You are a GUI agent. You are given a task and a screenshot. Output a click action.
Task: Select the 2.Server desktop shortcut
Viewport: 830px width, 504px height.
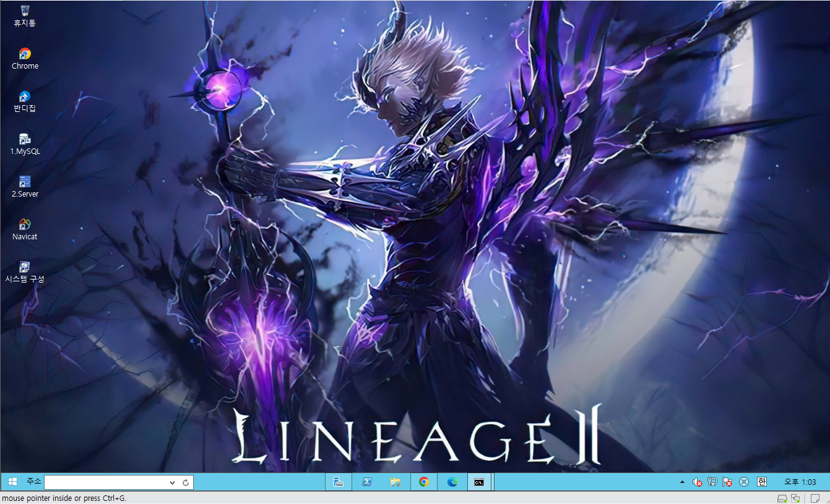coord(25,186)
